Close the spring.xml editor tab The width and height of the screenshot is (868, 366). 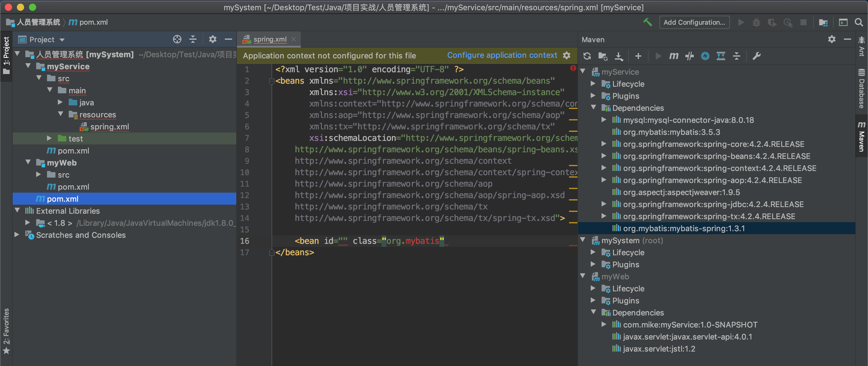pyautogui.click(x=294, y=39)
